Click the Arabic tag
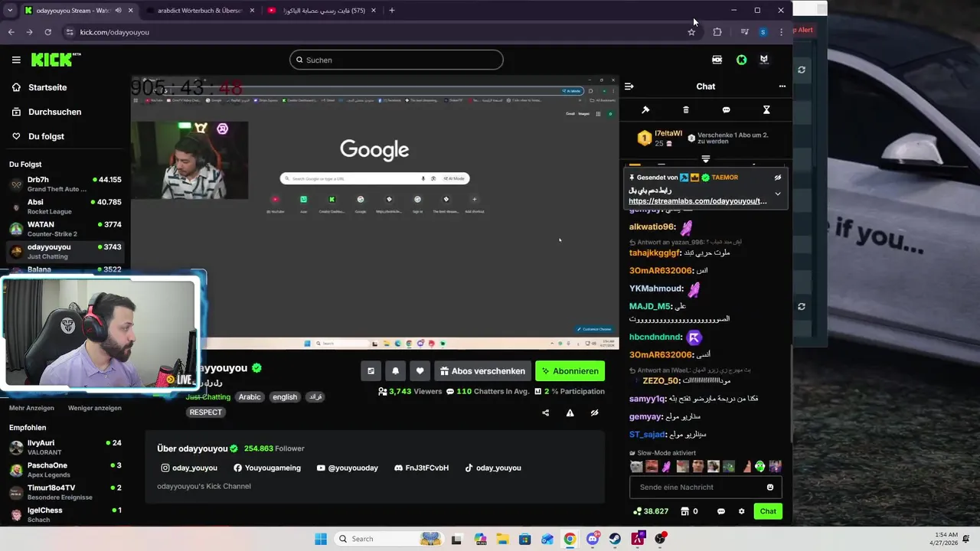Image resolution: width=980 pixels, height=551 pixels. point(250,397)
